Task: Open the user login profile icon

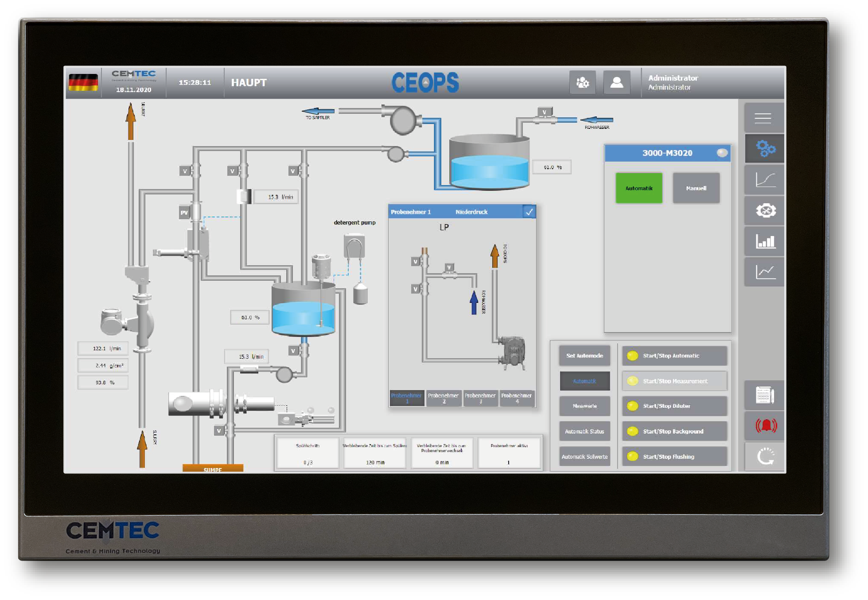Action: click(x=616, y=82)
